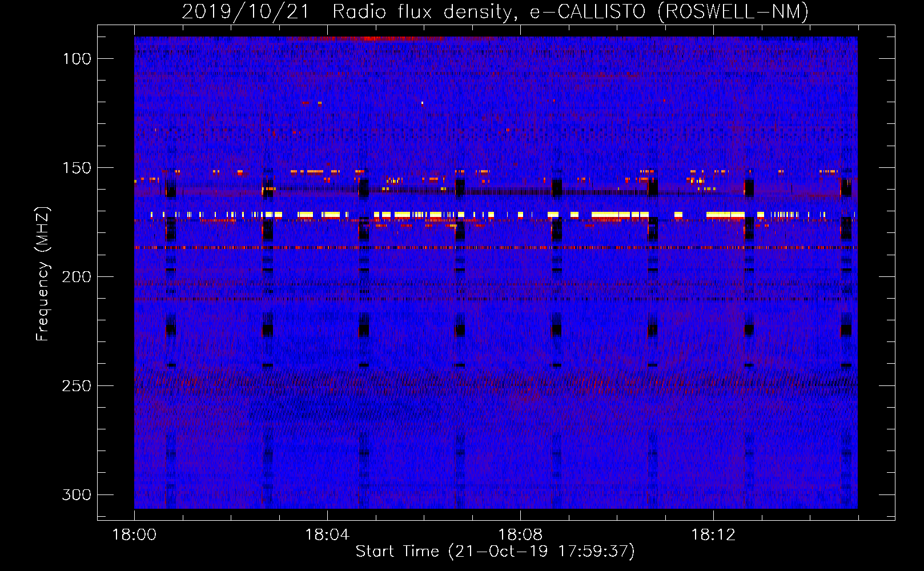This screenshot has width=924, height=571.
Task: Click the '18:12' time tick label
Action: click(713, 534)
